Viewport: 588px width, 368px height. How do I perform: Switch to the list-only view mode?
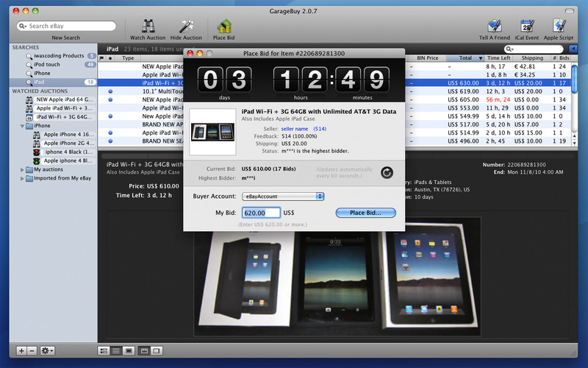coord(116,350)
